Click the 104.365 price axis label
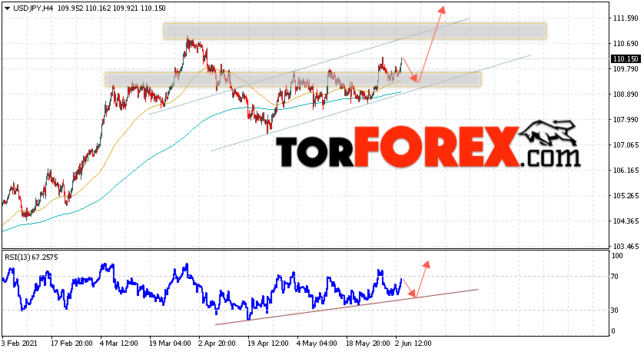Screen dimensions: 644x352 point(626,221)
